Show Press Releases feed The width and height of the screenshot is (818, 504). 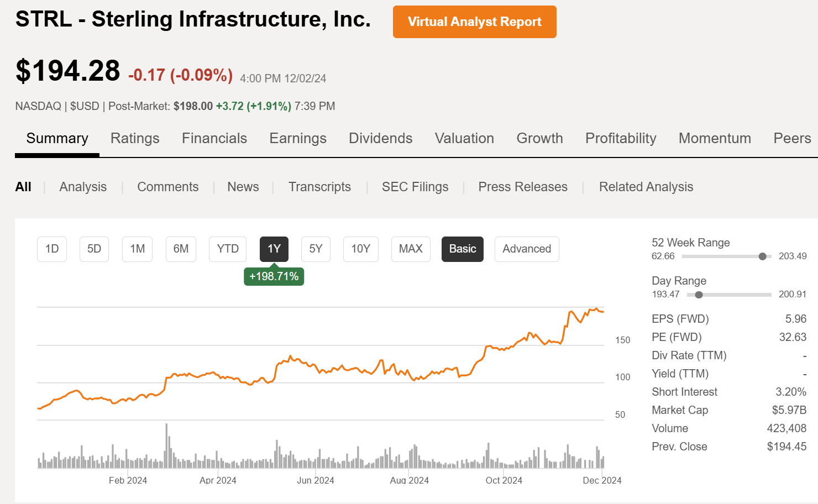522,187
